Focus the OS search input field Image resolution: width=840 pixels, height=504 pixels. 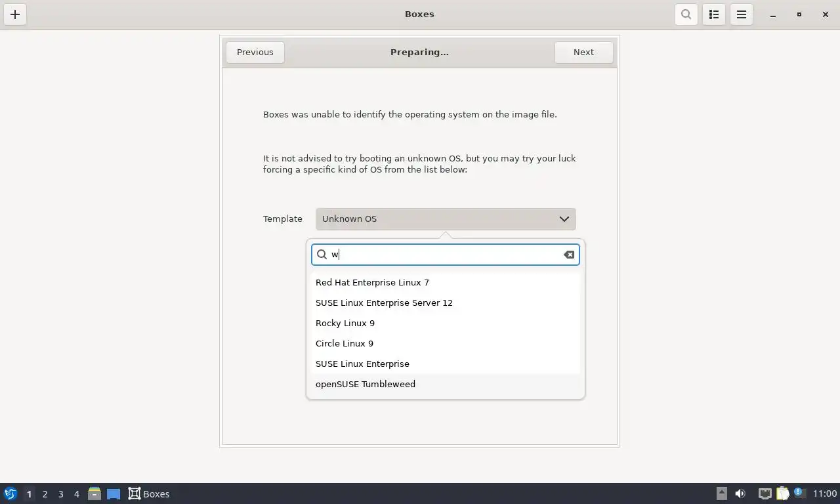tap(446, 255)
